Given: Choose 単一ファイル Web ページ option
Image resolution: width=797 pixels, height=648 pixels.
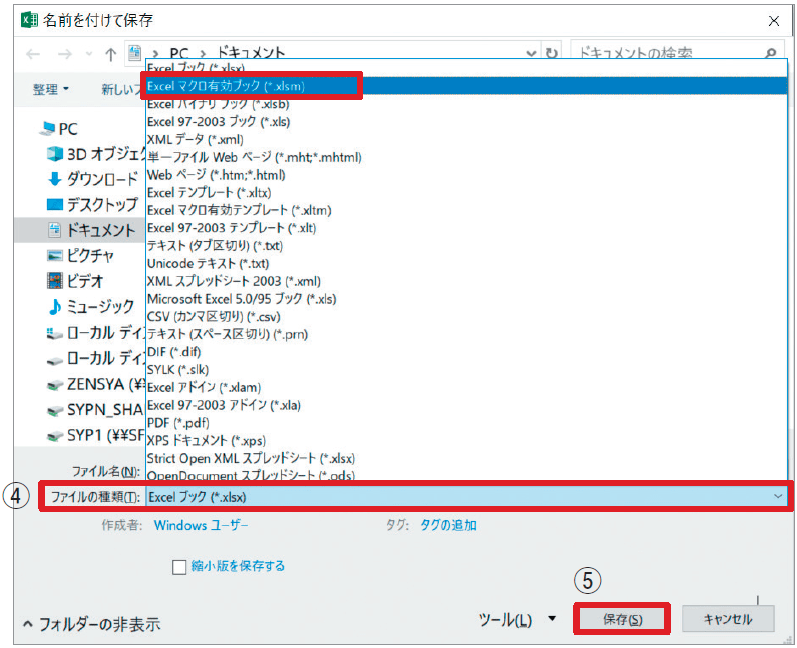Looking at the screenshot, I should tap(466, 158).
